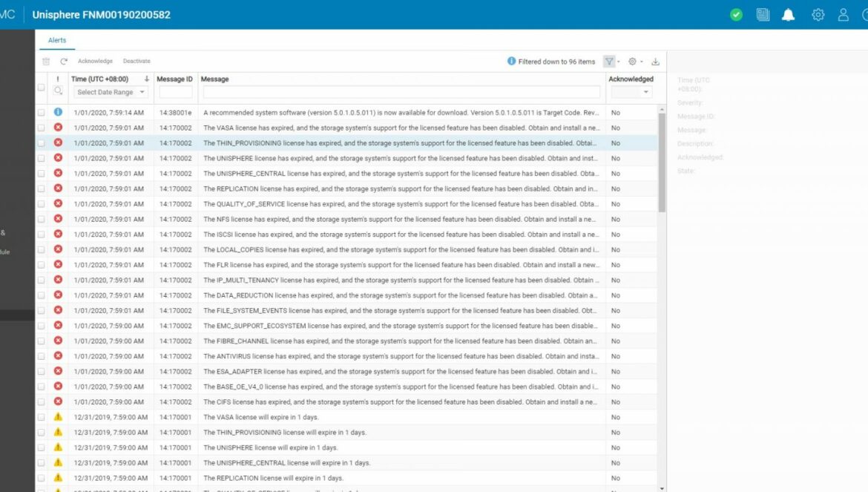Check the UNISPHERE_CENTRAL will expire row

point(41,462)
